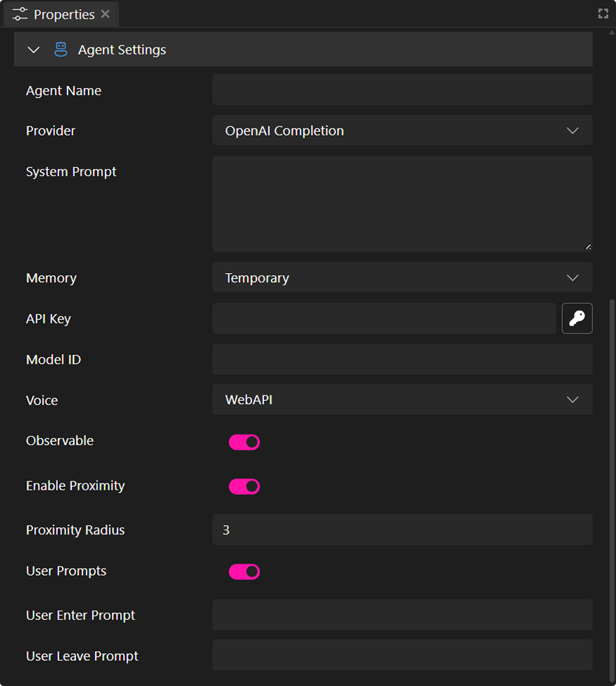This screenshot has height=686, width=616.
Task: Select the Properties tab
Action: coord(64,15)
